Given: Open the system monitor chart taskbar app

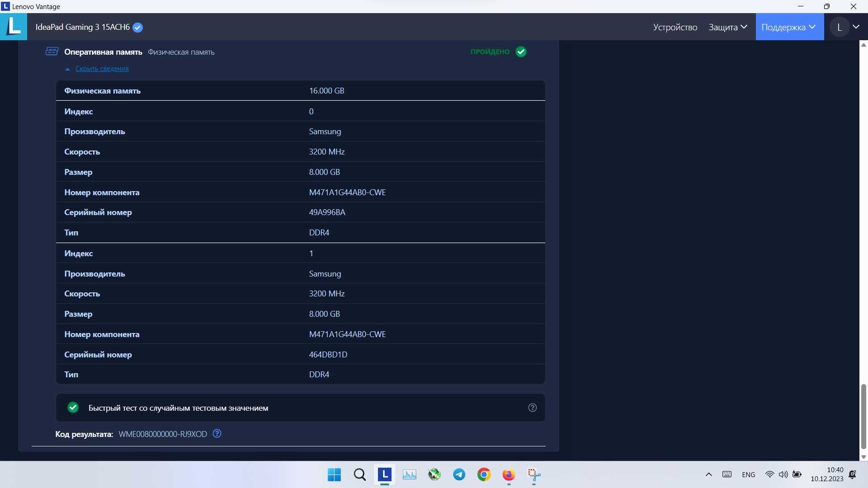Looking at the screenshot, I should 410,475.
